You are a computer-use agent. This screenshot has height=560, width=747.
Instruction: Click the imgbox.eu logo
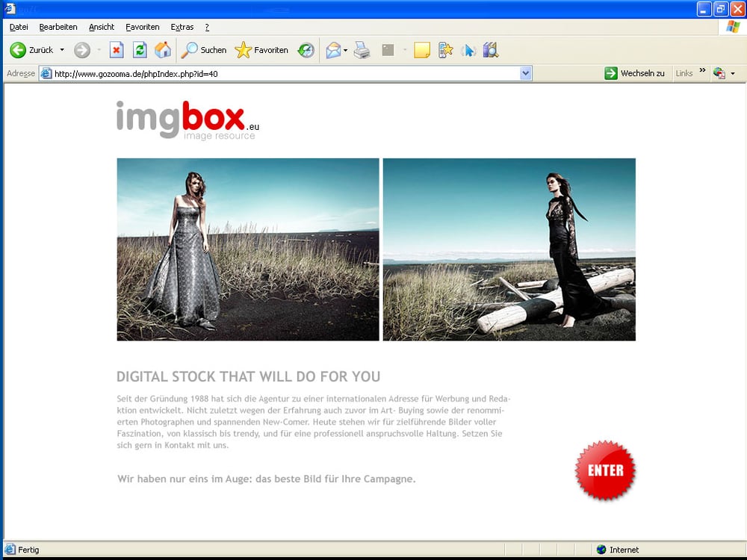187,120
